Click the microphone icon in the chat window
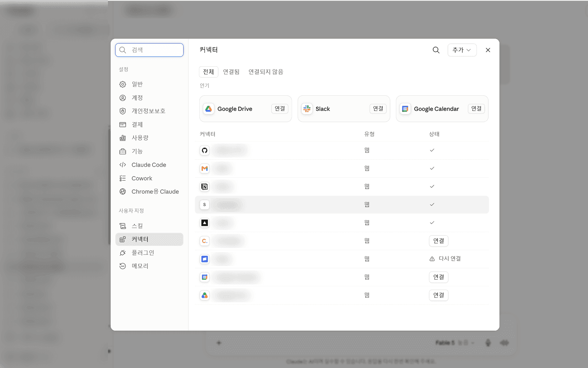Viewport: 588px width, 368px height. 488,343
